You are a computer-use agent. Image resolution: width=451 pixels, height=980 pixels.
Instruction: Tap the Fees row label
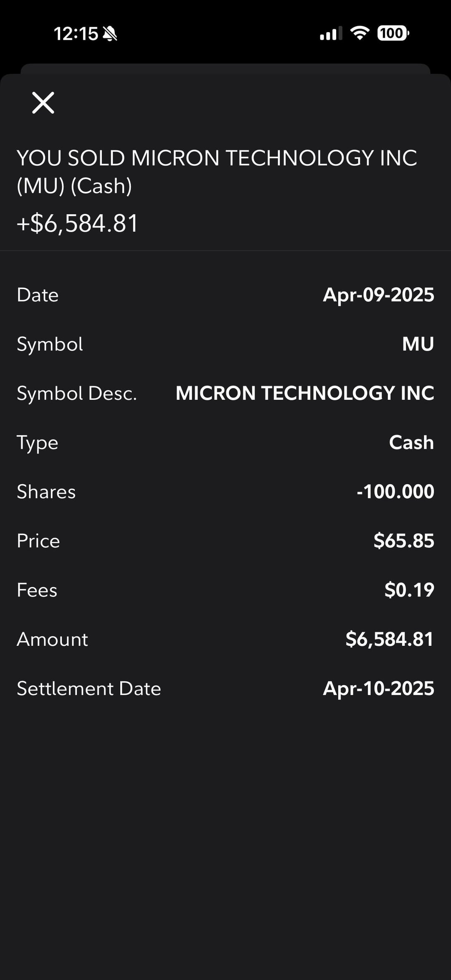click(x=37, y=590)
